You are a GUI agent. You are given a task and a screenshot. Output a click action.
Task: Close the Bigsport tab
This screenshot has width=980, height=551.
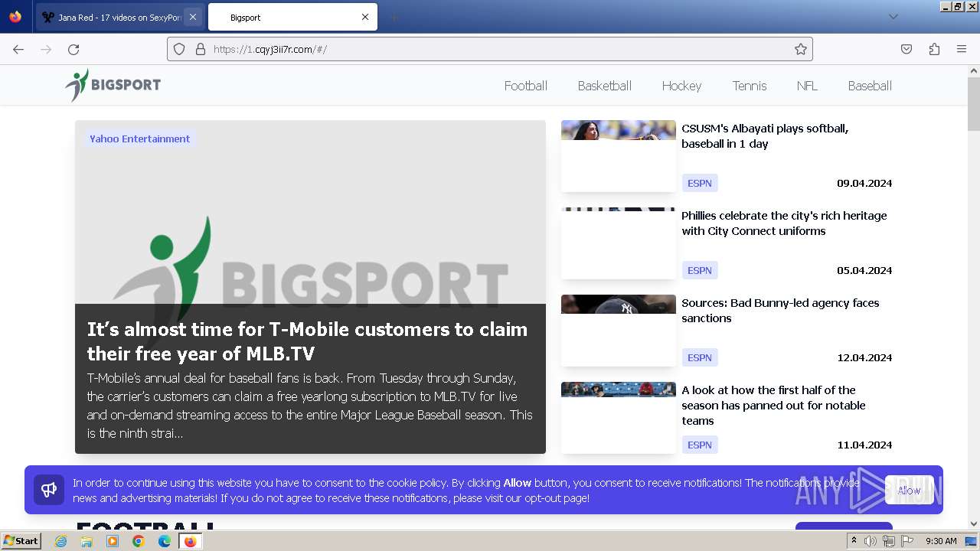365,17
